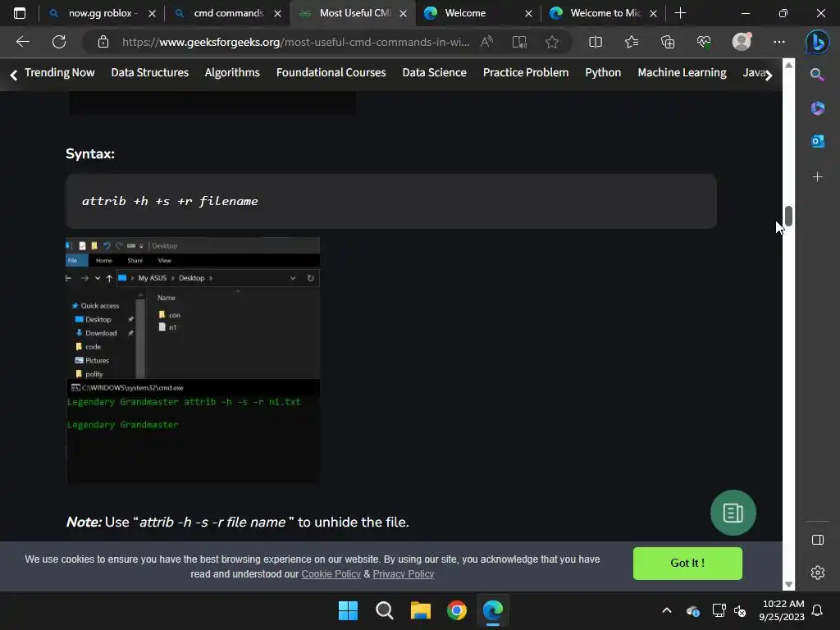
Task: Open Outlook in the sidebar
Action: (818, 141)
